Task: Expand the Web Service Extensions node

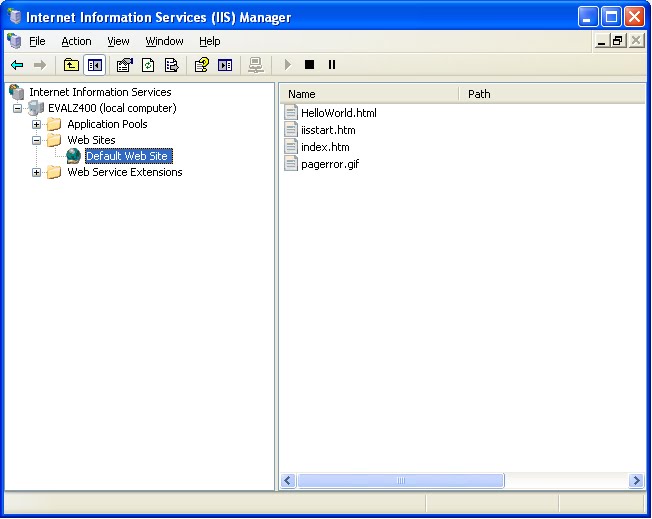Action: (x=37, y=172)
